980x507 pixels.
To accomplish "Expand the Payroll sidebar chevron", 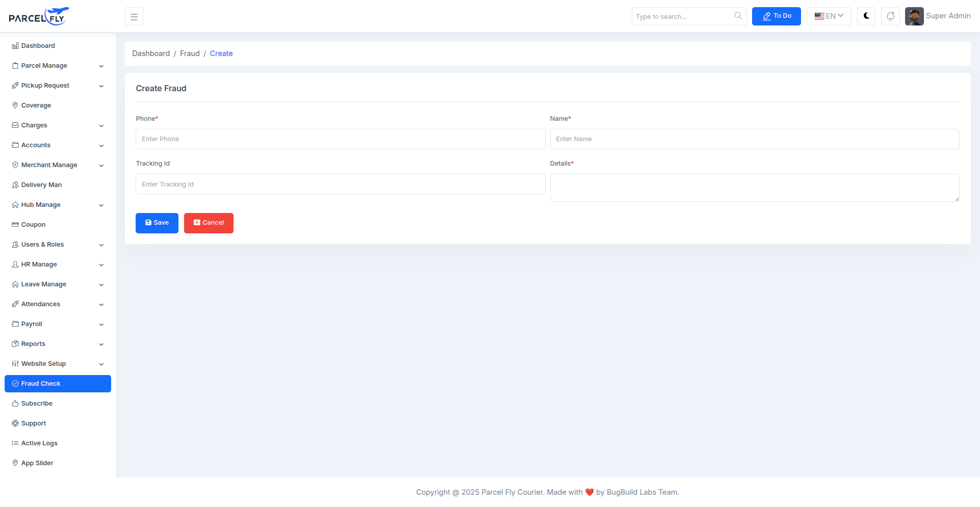I will [x=101, y=325].
